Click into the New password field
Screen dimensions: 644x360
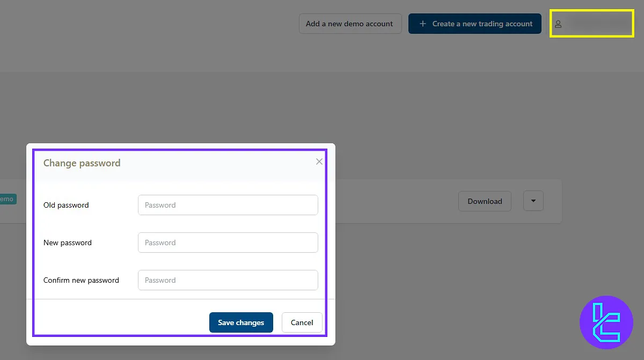(228, 243)
